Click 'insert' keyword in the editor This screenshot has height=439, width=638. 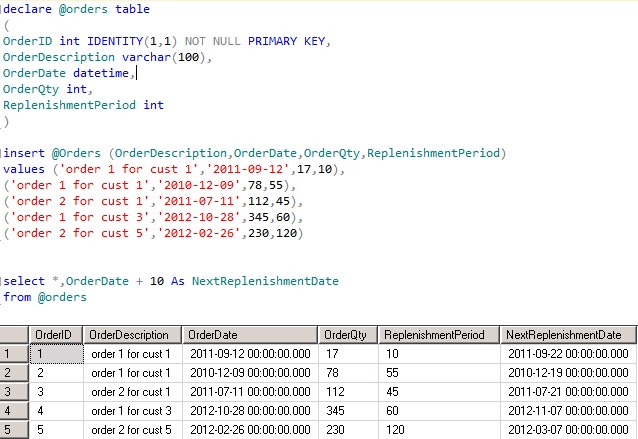24,153
